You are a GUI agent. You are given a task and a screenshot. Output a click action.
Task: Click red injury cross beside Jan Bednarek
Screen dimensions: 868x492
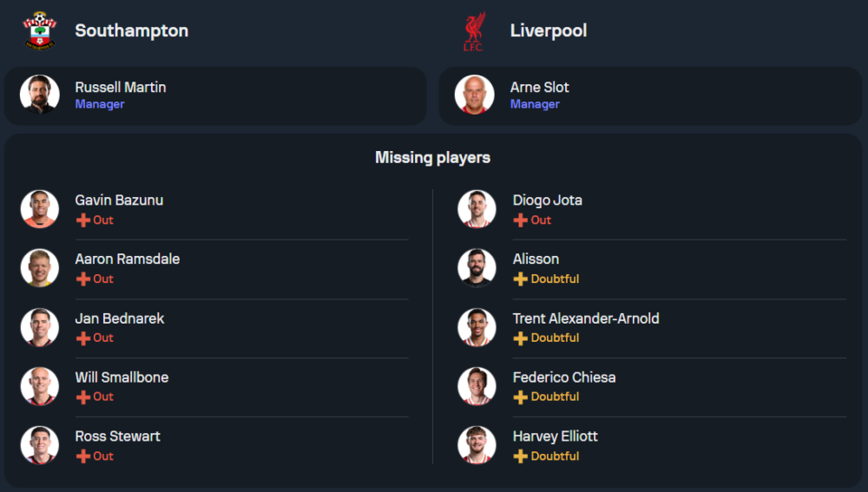pos(83,338)
